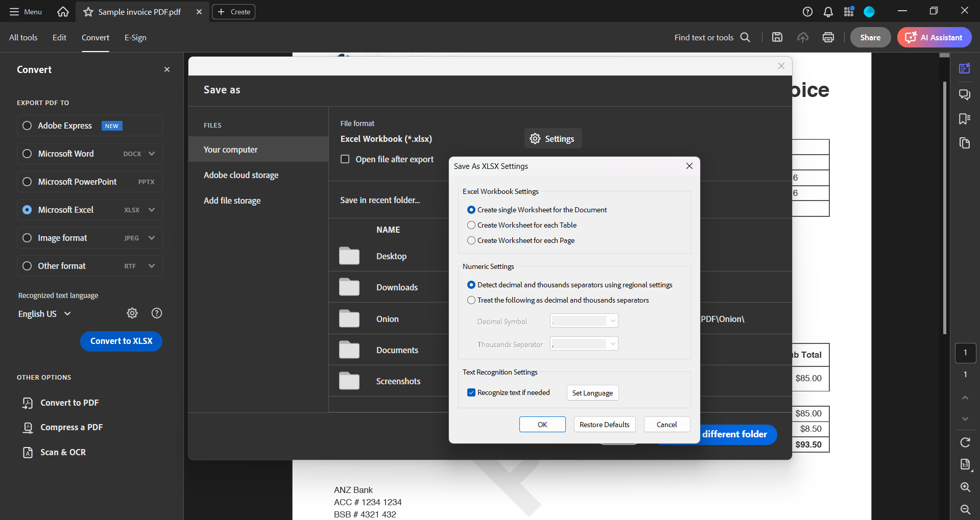Launch the AI Assistant
The image size is (980, 520).
click(x=934, y=37)
